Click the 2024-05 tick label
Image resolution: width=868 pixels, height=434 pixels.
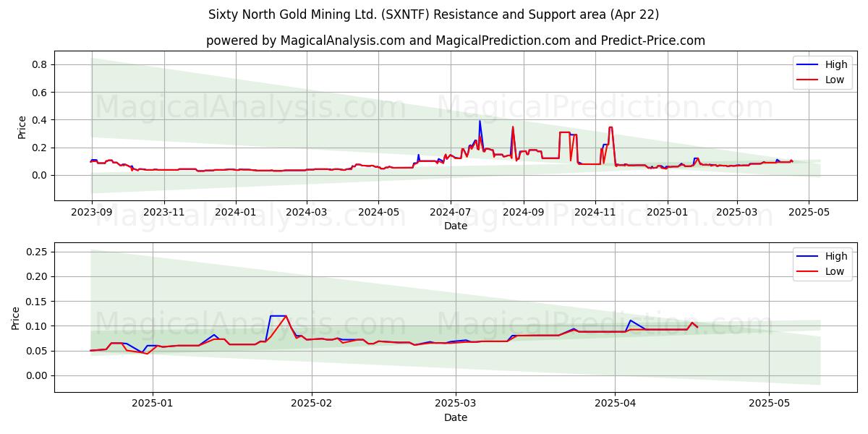(x=378, y=212)
